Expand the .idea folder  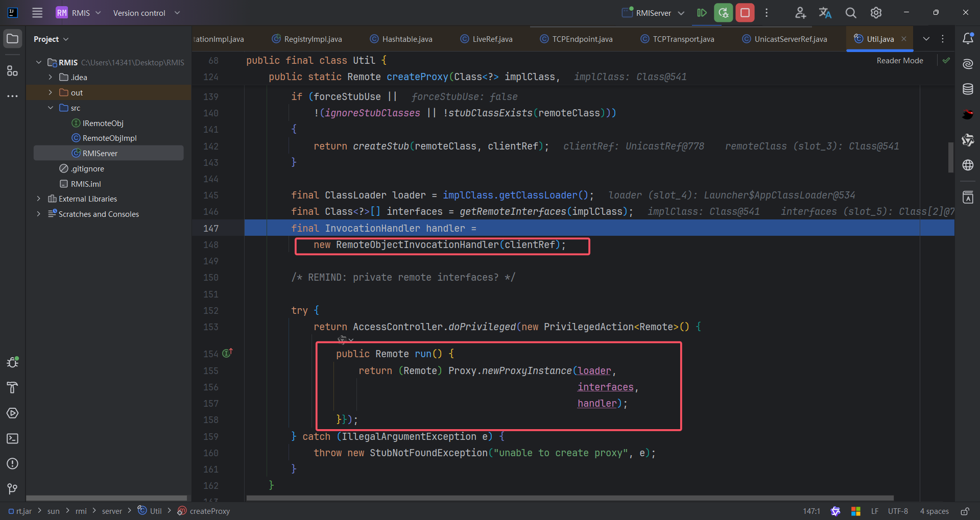[x=51, y=77]
